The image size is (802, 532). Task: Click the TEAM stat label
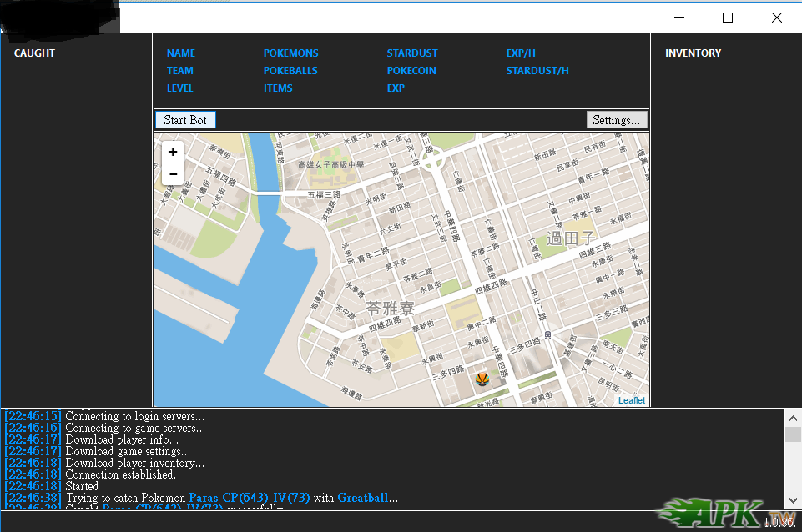(179, 71)
